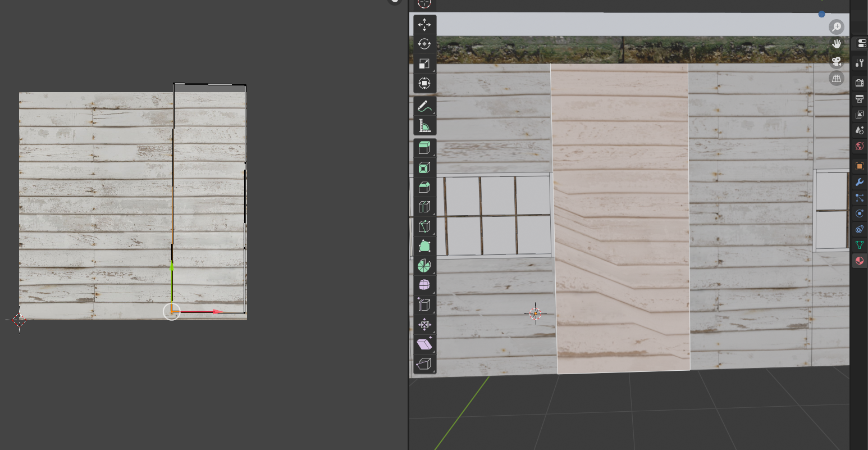Select the Poly Build tool

424,246
